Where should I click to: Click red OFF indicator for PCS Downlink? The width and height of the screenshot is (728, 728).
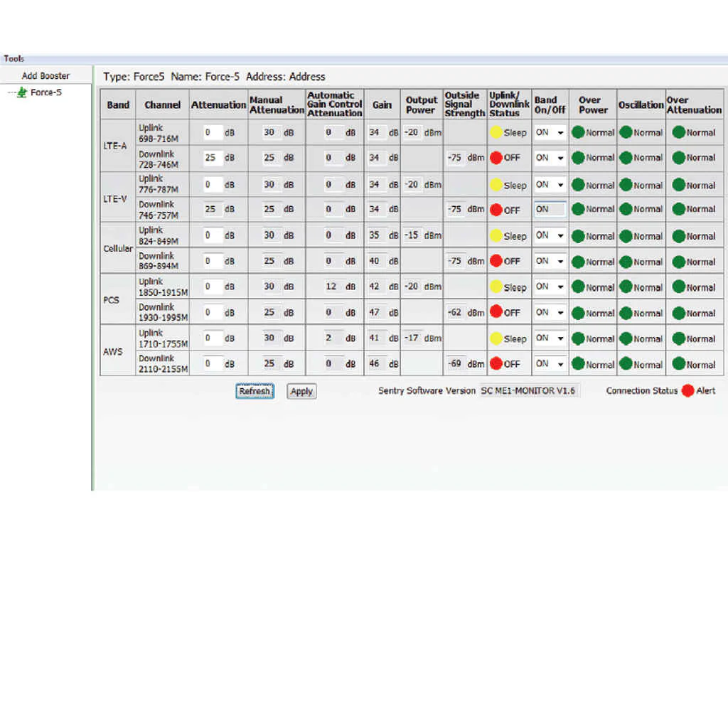point(496,312)
